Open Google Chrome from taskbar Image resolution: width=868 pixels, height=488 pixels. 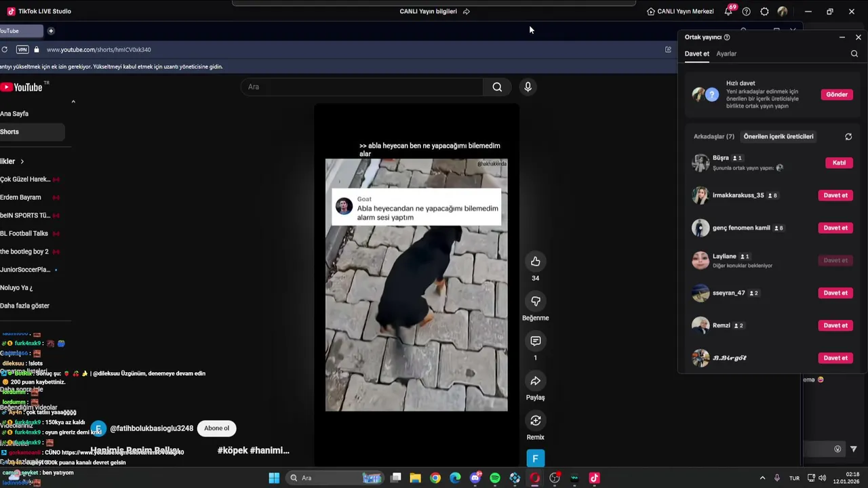coord(435,478)
